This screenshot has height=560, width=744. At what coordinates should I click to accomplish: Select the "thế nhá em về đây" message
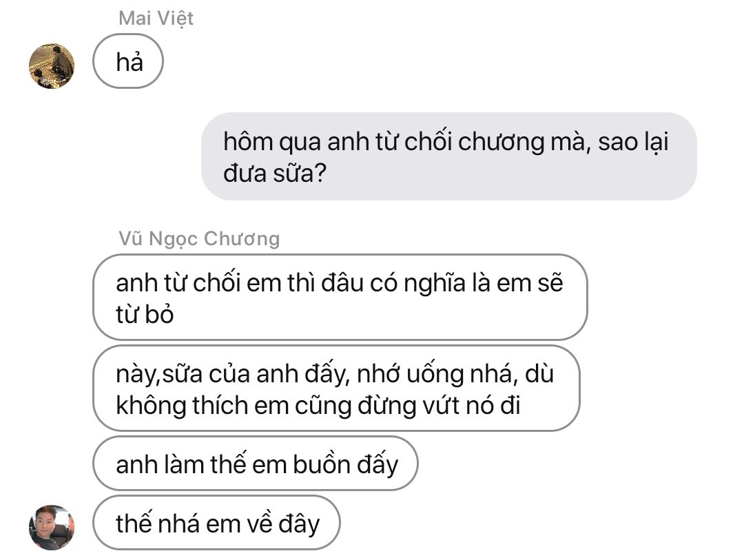[216, 524]
